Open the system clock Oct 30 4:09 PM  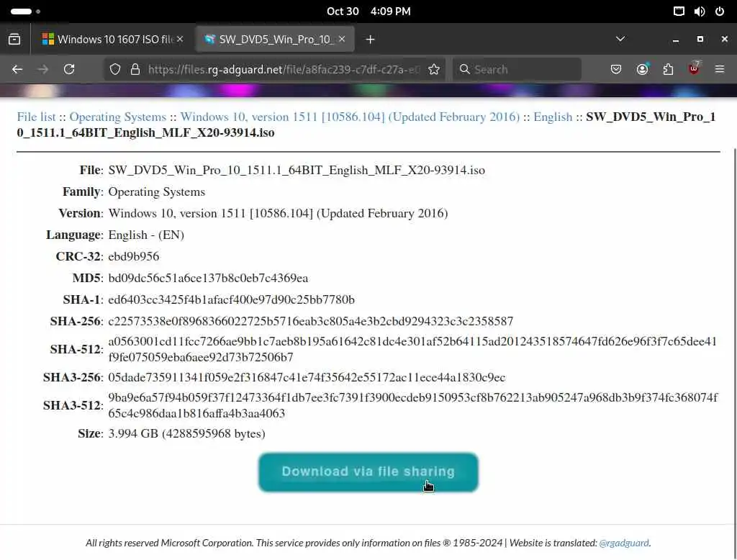click(x=368, y=12)
